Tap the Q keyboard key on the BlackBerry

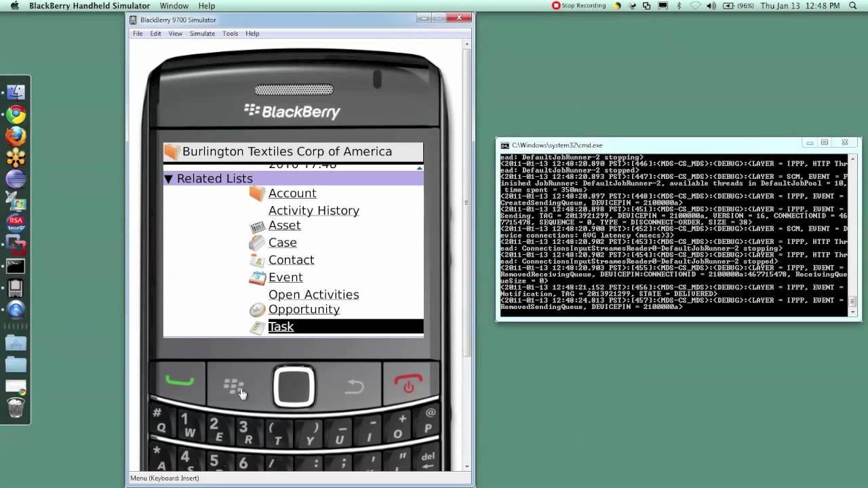coord(160,420)
